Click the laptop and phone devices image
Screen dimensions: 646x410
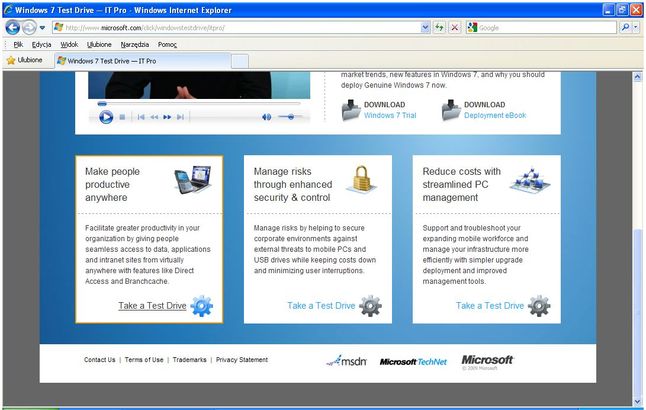pyautogui.click(x=193, y=180)
